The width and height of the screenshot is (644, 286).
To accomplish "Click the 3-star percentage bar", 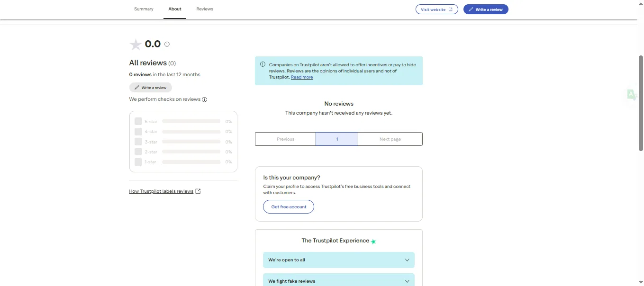I will coord(191,142).
